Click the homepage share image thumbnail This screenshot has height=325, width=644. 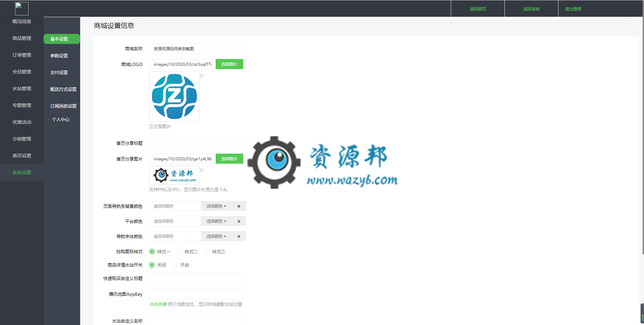click(x=174, y=175)
